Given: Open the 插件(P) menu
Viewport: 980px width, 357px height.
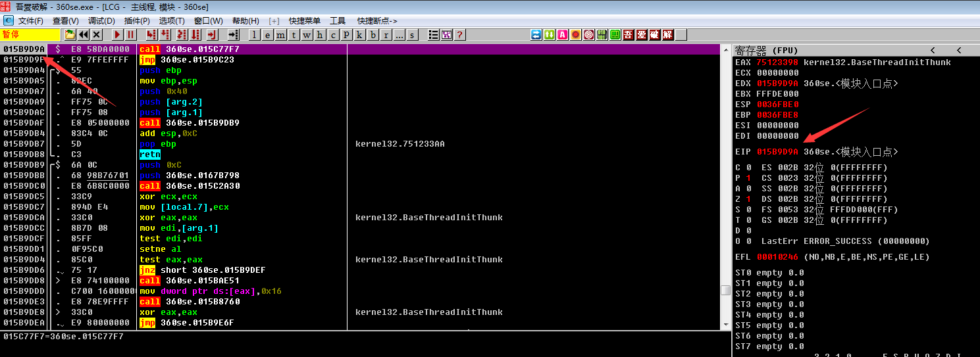Looking at the screenshot, I should pyautogui.click(x=136, y=21).
